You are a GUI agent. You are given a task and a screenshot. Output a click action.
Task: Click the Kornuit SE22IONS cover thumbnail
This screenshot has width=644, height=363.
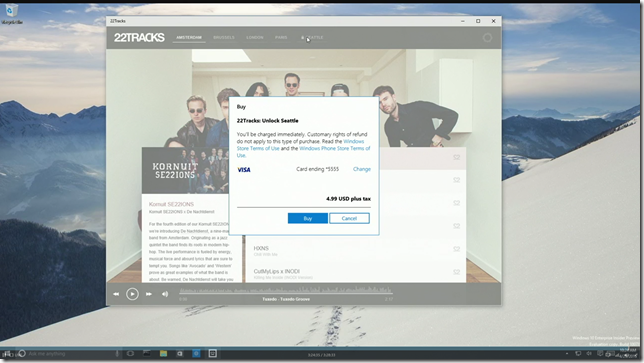click(186, 170)
